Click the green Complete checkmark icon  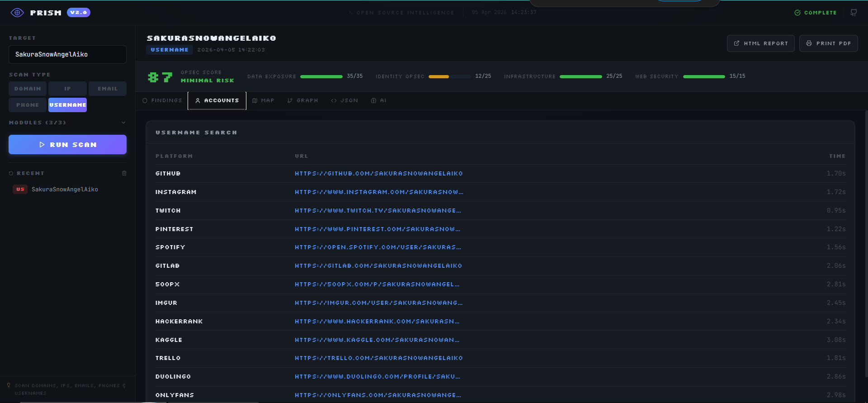(797, 13)
